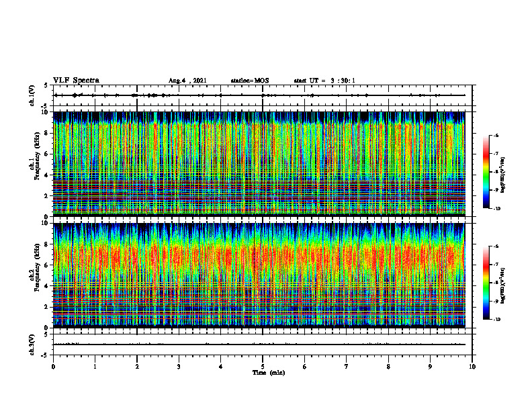This screenshot has width=532, height=411.
Task: Click the "4" kHz tick on ch.2 frequency axis
Action: [46, 286]
